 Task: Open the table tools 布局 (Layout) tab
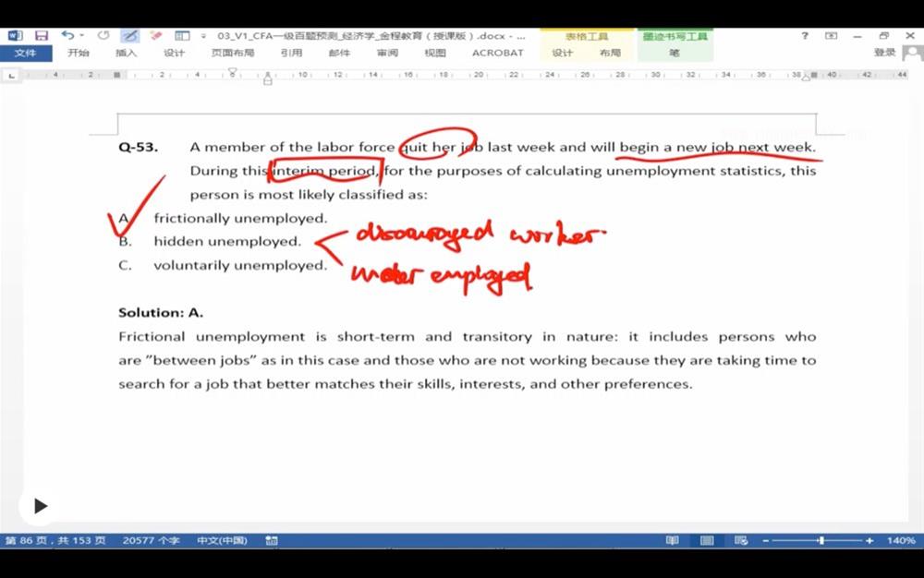click(610, 53)
